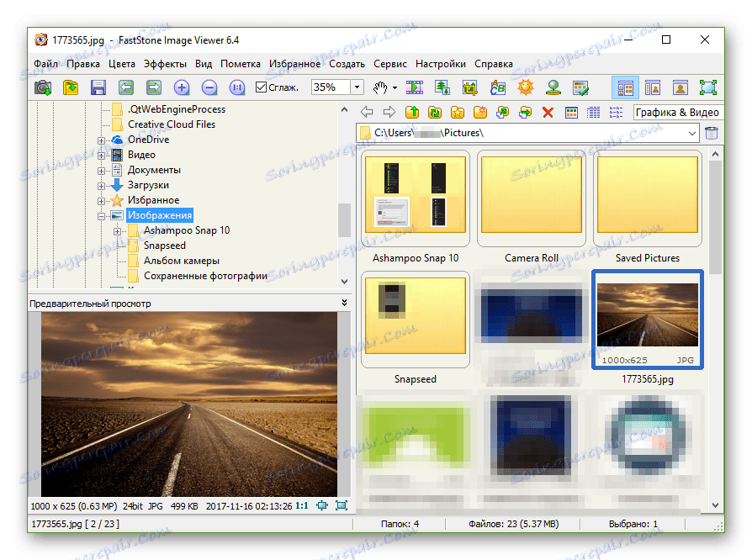752x560 pixels.
Task: Expand the OneDrive tree node
Action: [x=102, y=140]
